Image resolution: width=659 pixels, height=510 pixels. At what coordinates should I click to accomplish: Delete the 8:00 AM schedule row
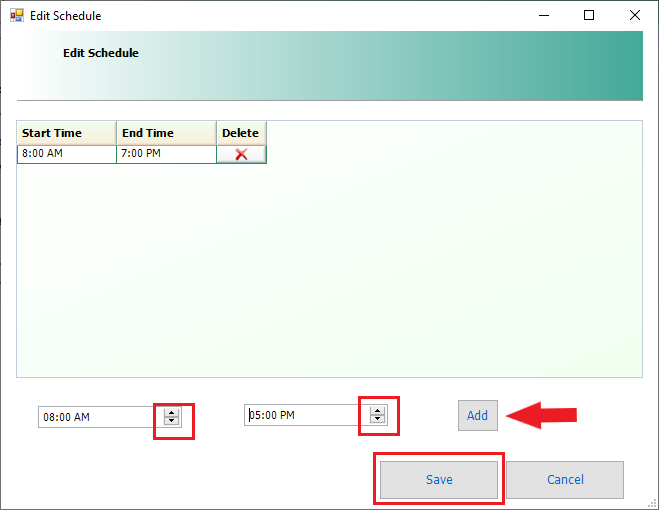tap(241, 154)
